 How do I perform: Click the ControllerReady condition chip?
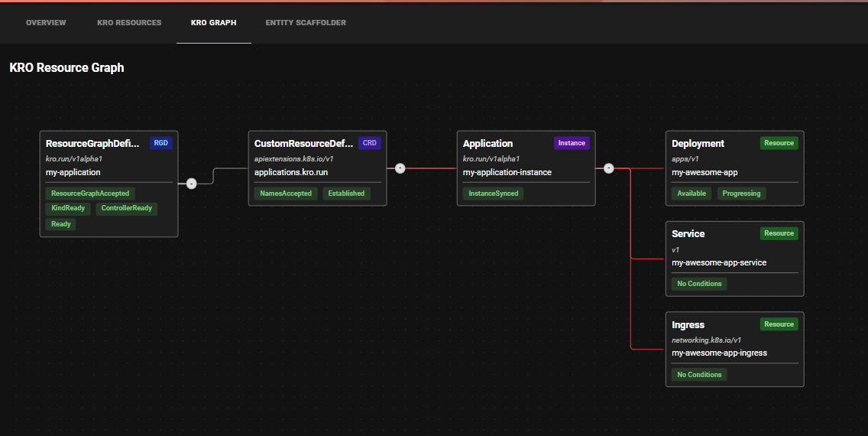point(127,208)
